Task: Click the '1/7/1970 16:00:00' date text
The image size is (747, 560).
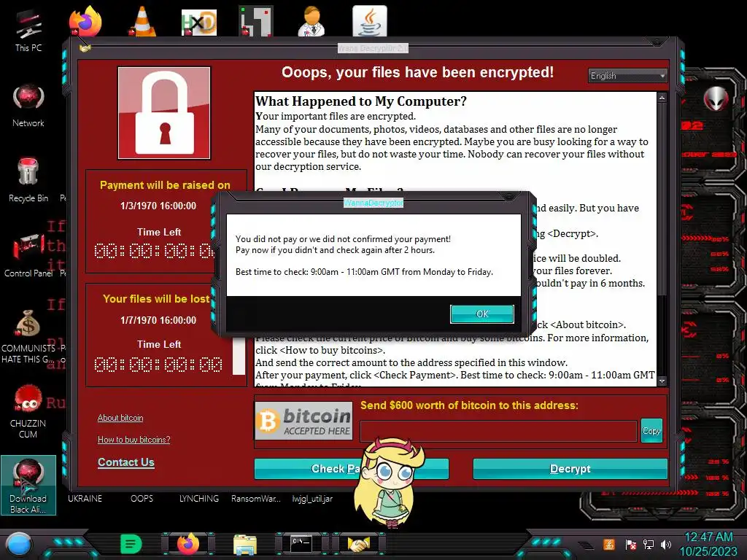Action: click(158, 320)
